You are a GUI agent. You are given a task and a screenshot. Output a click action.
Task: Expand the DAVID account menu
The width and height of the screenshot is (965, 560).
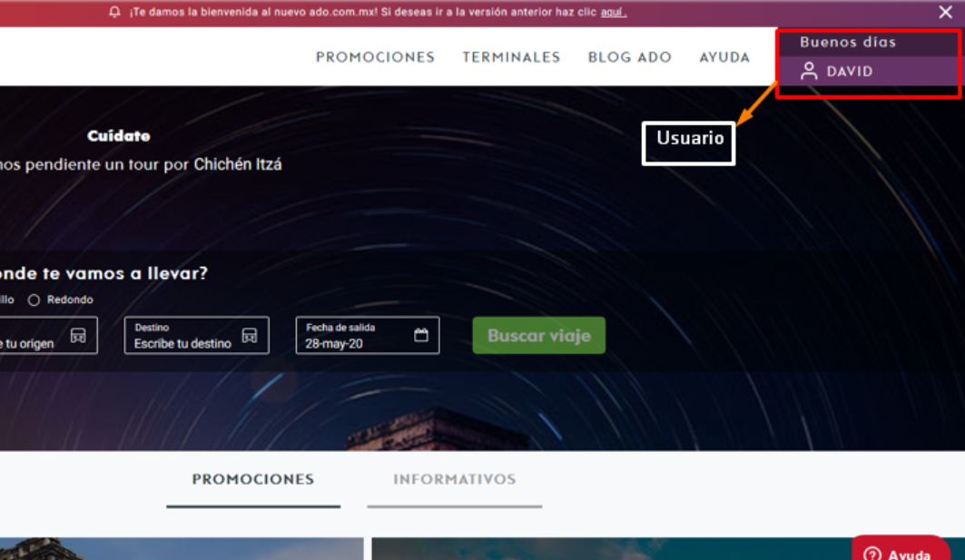point(850,71)
